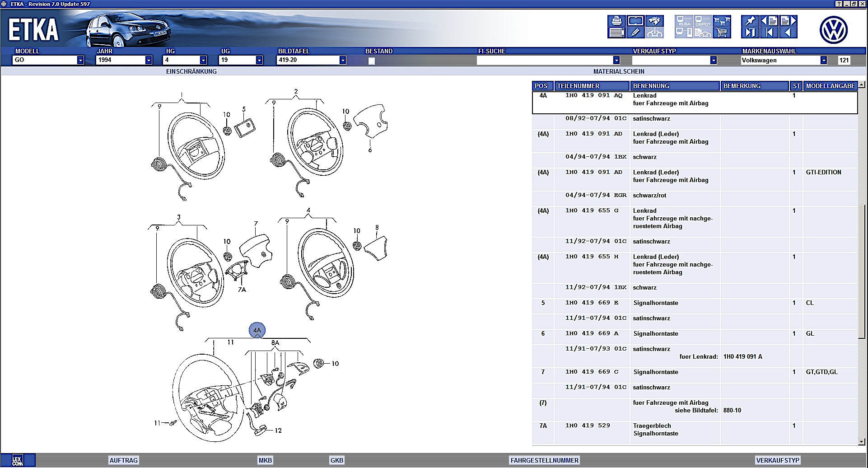Switch to FAHRGESTELLNUMMER tab at bottom
This screenshot has width=868, height=468.
(x=545, y=460)
